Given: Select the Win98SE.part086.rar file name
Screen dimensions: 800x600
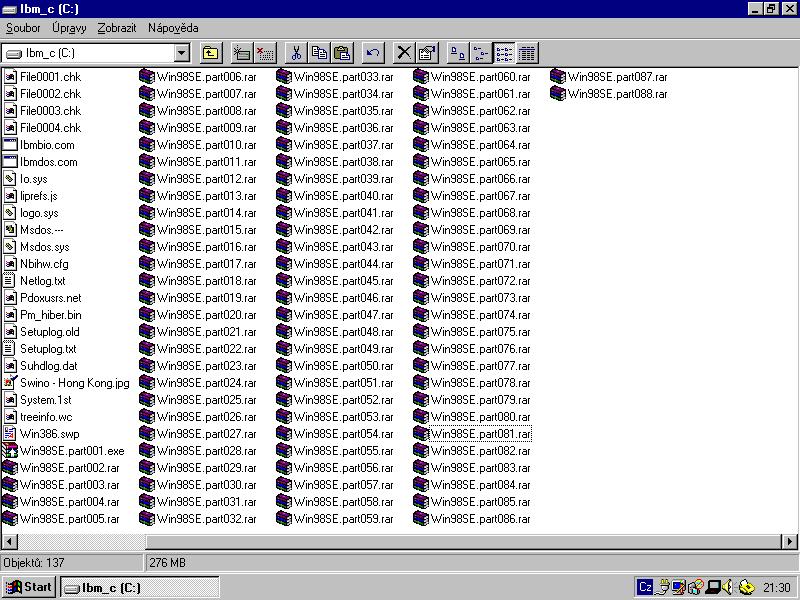Looking at the screenshot, I should coord(481,519).
